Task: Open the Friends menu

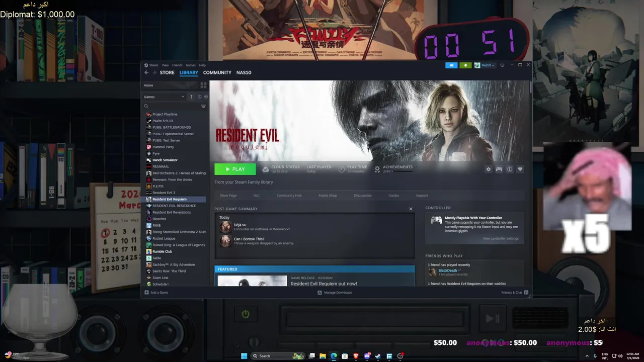Action: (x=177, y=65)
